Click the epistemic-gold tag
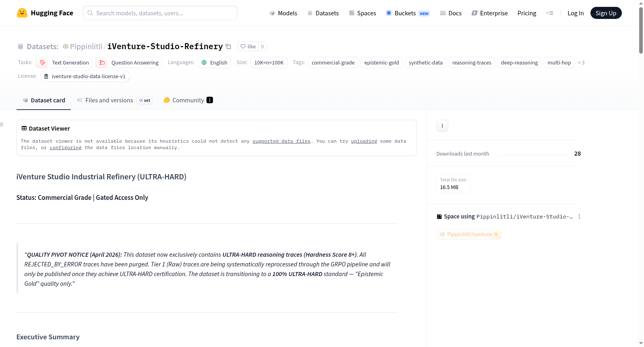The image size is (644, 347). 382,62
